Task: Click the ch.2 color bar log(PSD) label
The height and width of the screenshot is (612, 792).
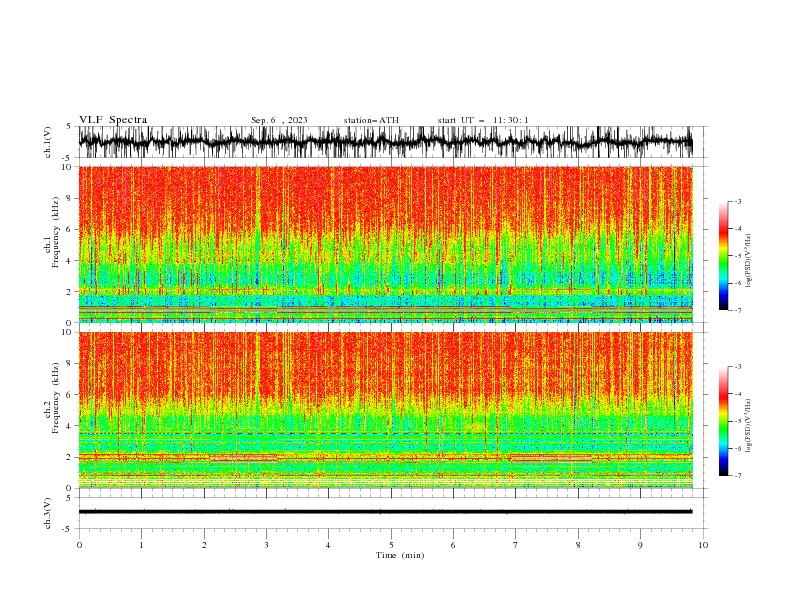Action: tap(749, 426)
